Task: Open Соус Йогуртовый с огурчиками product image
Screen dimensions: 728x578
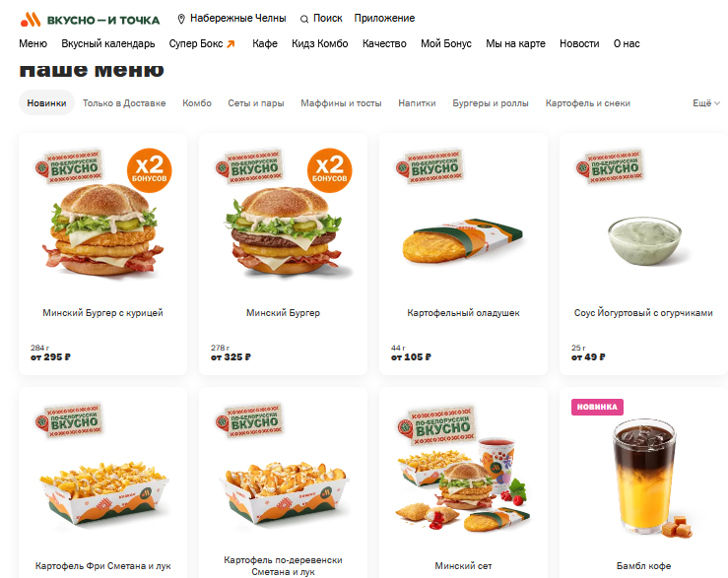Action: click(644, 240)
